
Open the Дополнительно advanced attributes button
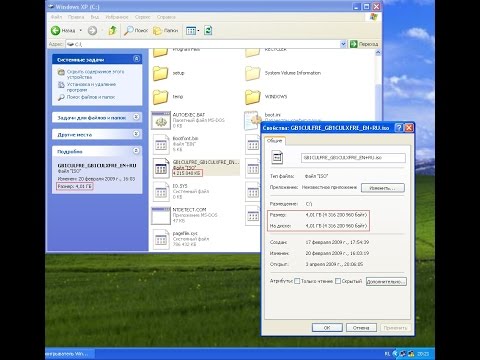(x=386, y=281)
